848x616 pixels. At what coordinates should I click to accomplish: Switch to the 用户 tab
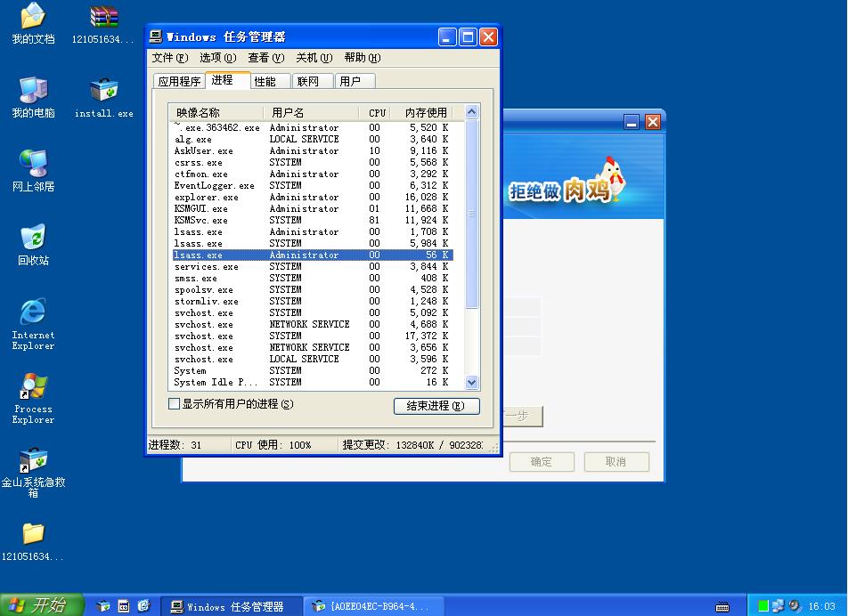click(355, 81)
